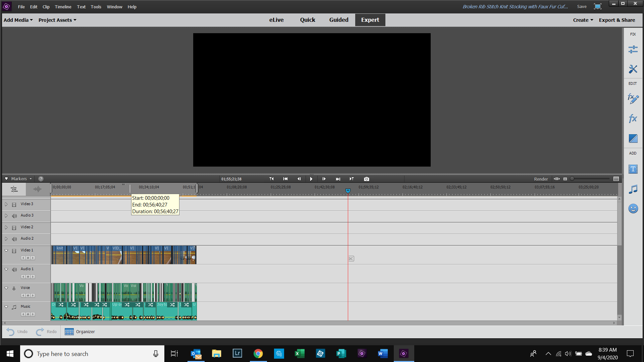Click the Render button above the timeline
The width and height of the screenshot is (644, 362).
click(x=541, y=179)
